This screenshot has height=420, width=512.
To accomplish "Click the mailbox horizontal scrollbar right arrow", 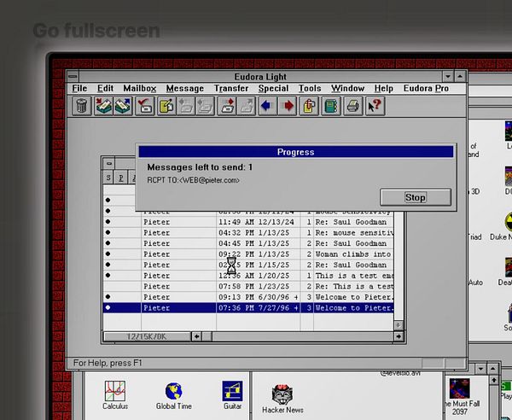I will [x=399, y=336].
